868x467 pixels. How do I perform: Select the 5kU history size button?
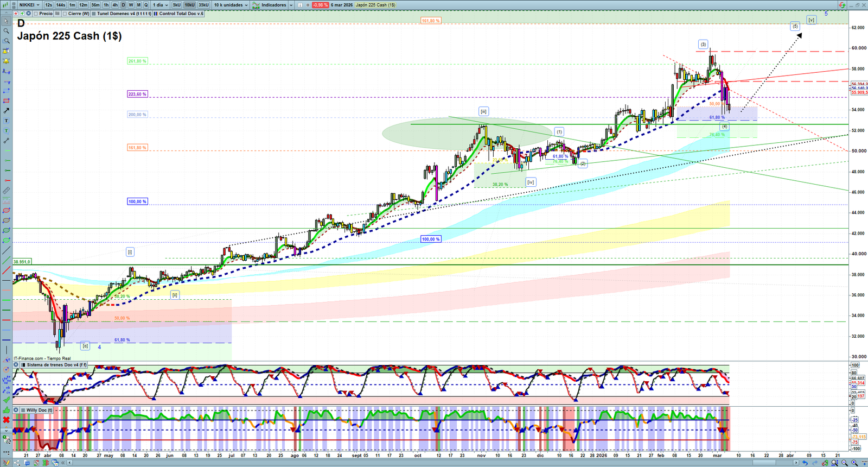pos(176,5)
